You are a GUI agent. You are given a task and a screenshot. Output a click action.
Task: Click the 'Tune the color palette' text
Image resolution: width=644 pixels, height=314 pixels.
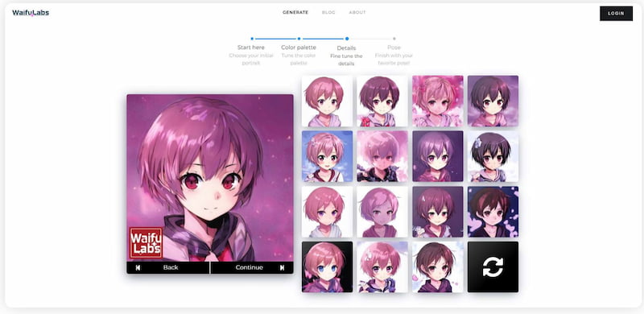299,60
